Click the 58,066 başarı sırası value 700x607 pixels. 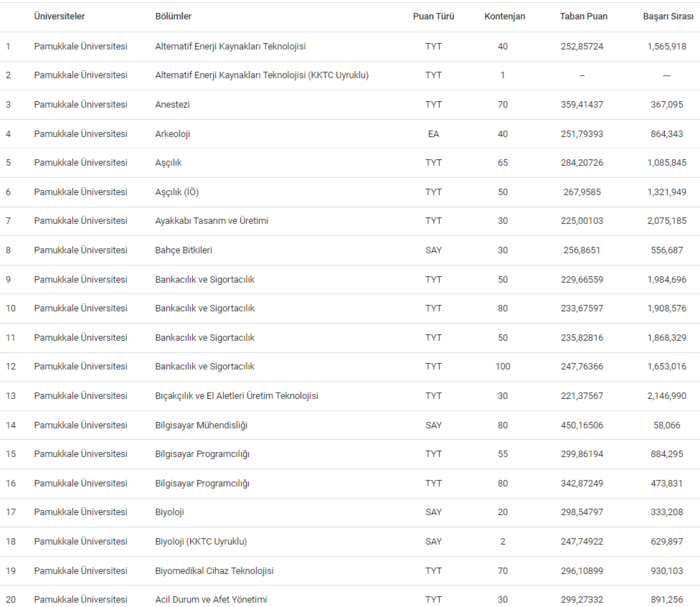(667, 425)
